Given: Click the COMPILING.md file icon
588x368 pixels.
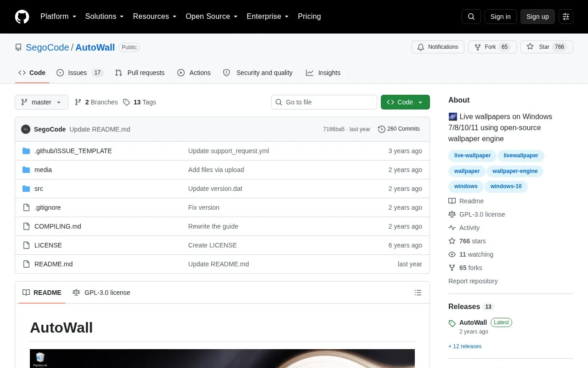Looking at the screenshot, I should (26, 226).
